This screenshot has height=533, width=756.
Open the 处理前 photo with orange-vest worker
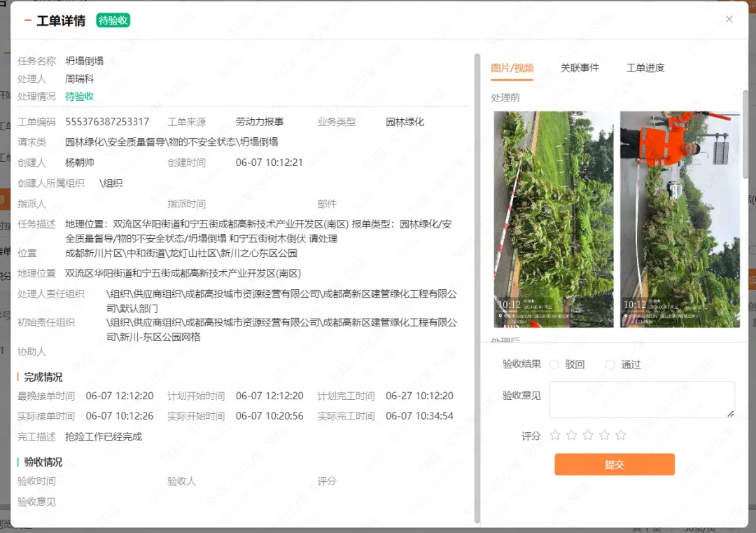(x=680, y=219)
